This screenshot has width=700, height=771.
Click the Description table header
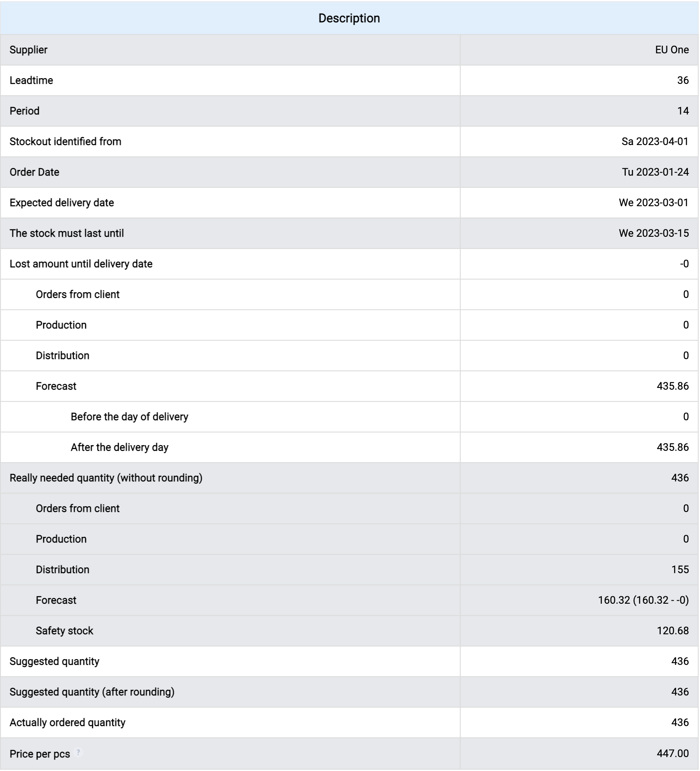349,18
